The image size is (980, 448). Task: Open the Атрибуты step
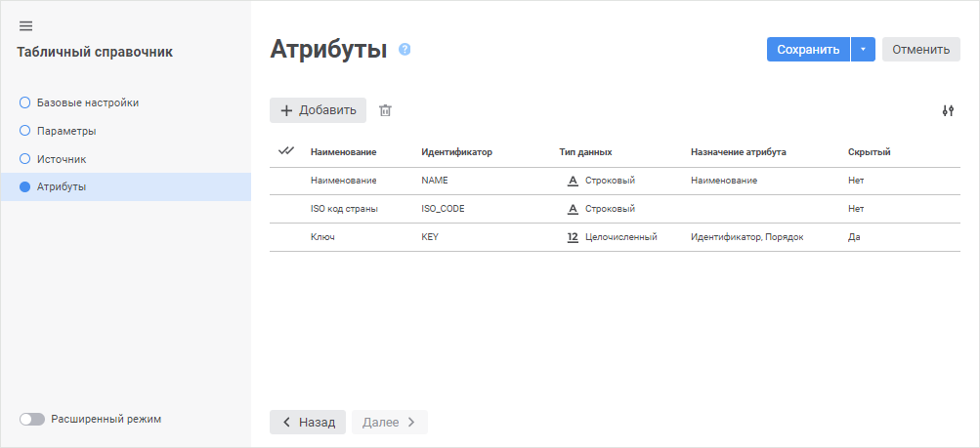coord(61,186)
